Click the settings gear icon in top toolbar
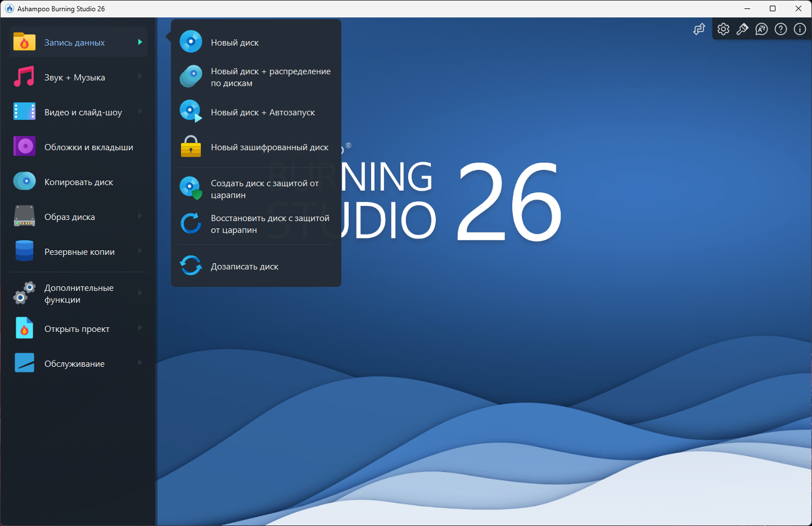 (x=723, y=29)
